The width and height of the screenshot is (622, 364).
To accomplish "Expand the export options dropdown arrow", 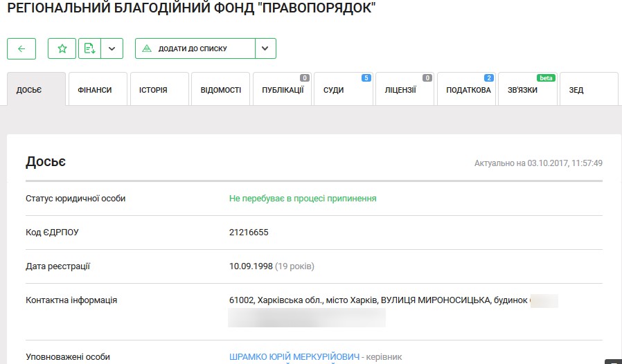I will 112,48.
